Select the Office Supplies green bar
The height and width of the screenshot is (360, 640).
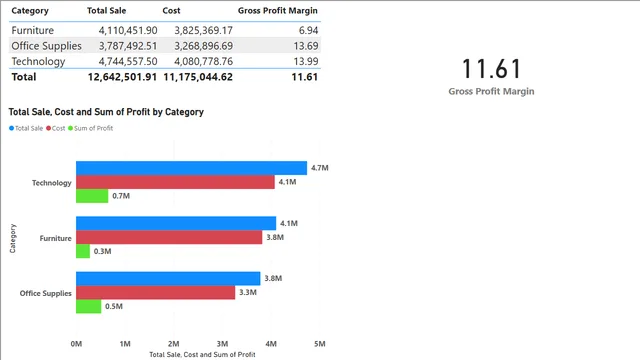point(89,307)
